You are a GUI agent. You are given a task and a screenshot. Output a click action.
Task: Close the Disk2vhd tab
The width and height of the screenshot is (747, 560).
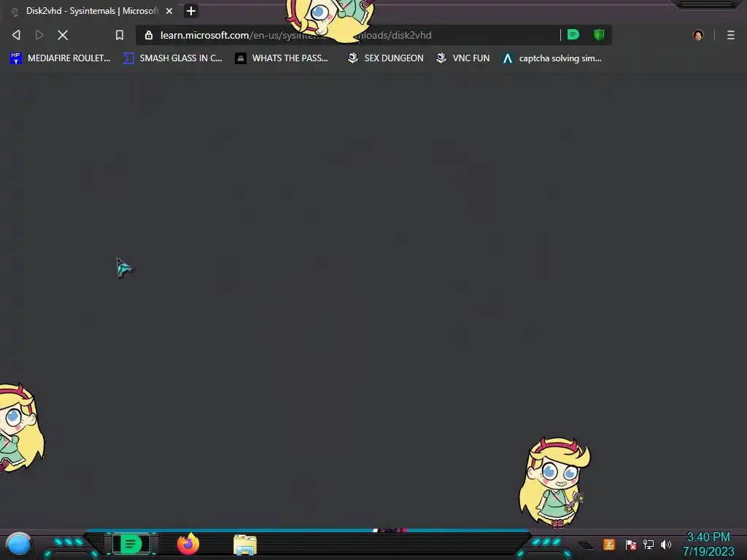pyautogui.click(x=169, y=11)
